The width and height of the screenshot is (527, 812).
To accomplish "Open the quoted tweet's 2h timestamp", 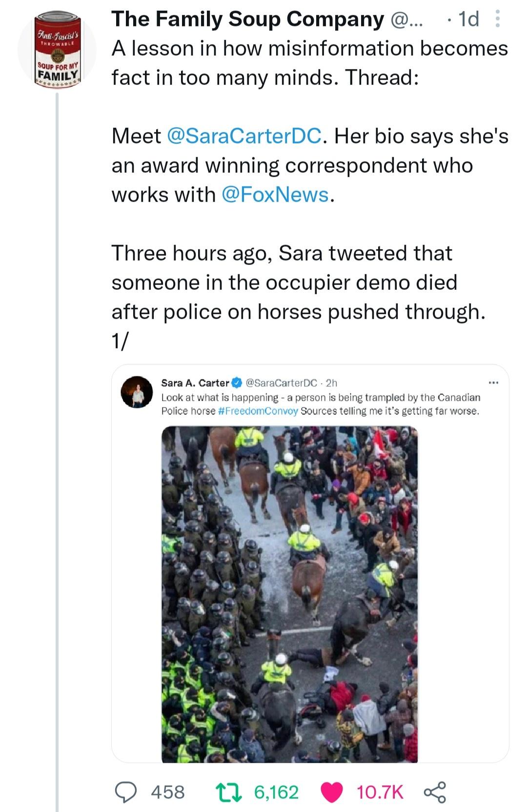I will (331, 383).
